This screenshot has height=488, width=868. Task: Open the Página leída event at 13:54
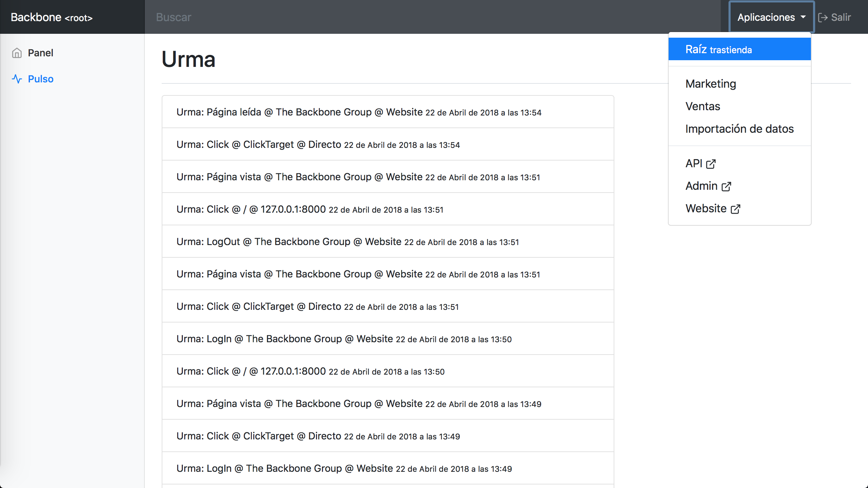coord(359,112)
